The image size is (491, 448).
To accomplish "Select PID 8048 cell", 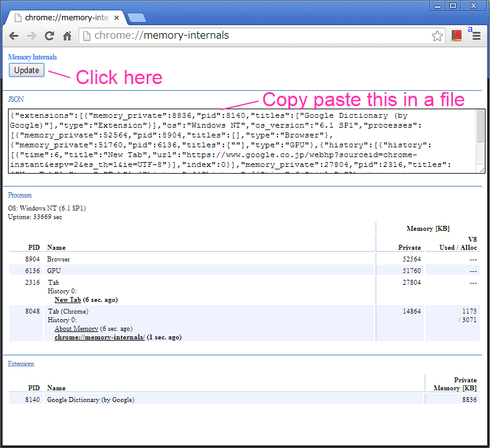I will click(33, 311).
